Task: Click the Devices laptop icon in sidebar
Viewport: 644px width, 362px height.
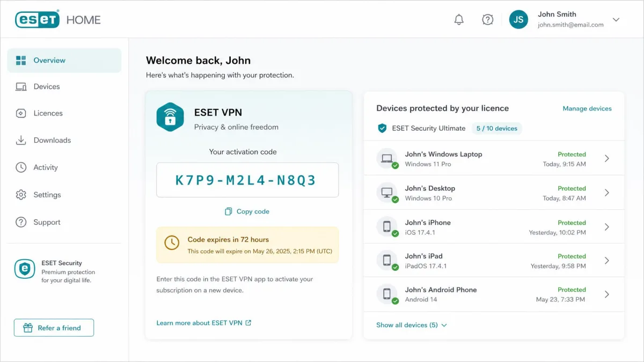Action: [x=21, y=87]
